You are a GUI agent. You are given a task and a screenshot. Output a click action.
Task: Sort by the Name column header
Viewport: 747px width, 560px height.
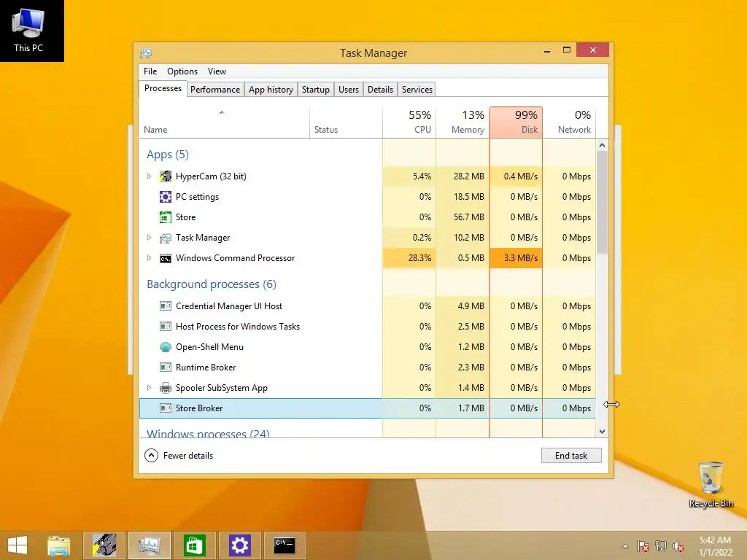224,122
